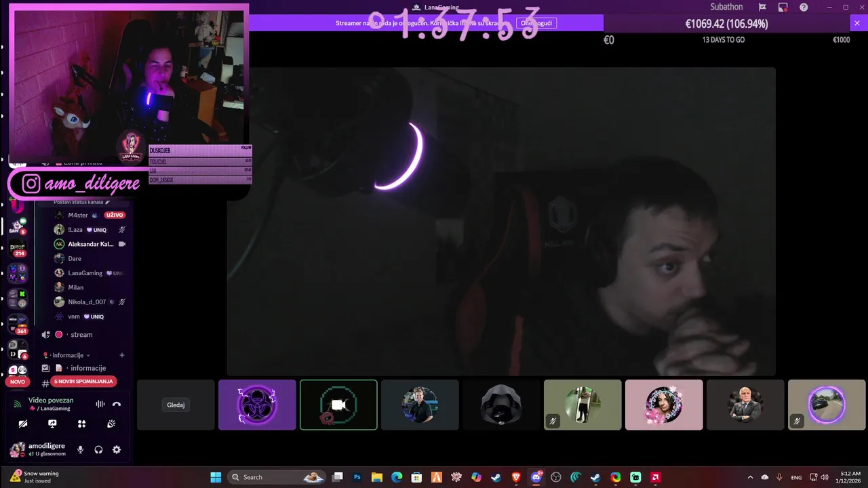Mute microphone in amodiligere user panel
Viewport: 868px width, 488px height.
(x=80, y=449)
